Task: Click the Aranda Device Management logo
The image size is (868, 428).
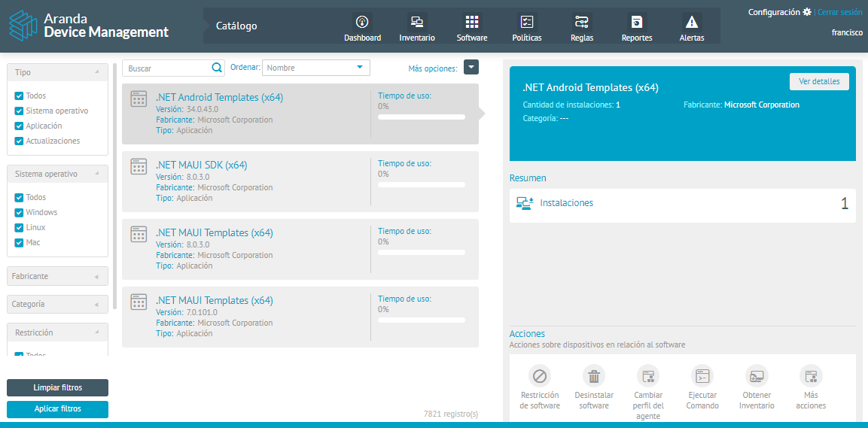Action: click(x=89, y=26)
